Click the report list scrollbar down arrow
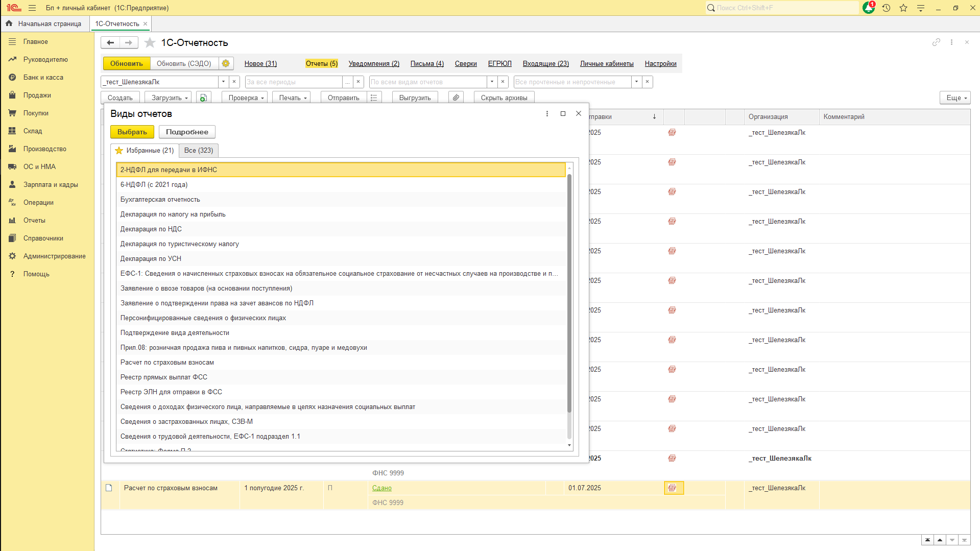This screenshot has height=551, width=980. tap(569, 445)
